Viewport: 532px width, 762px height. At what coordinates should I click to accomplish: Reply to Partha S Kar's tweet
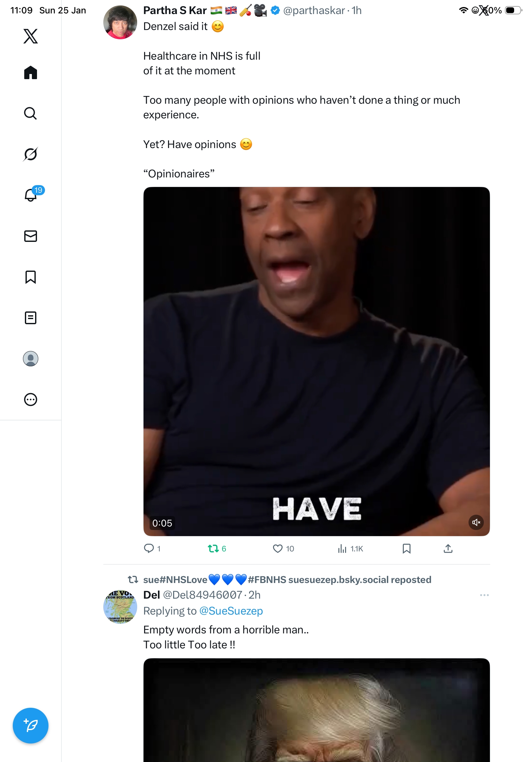(x=149, y=549)
